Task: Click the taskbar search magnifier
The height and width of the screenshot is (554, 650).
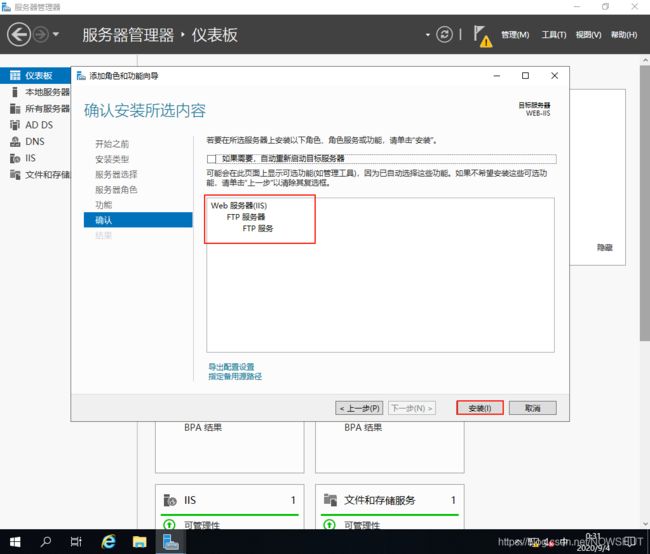Action: (46, 542)
